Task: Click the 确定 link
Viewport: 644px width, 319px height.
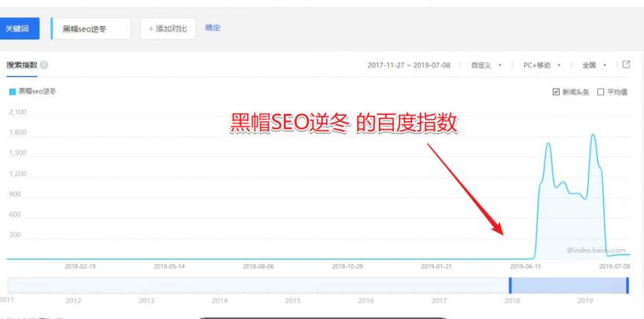Action: pyautogui.click(x=212, y=28)
